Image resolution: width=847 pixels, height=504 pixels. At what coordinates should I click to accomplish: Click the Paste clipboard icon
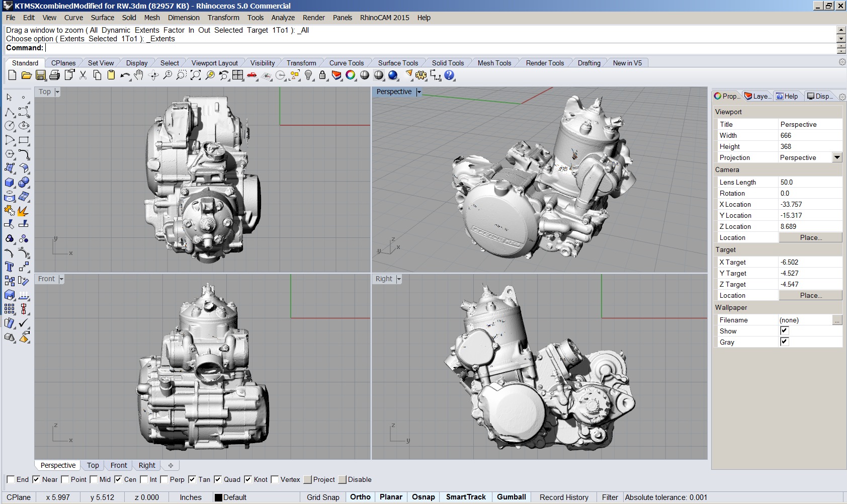[111, 75]
